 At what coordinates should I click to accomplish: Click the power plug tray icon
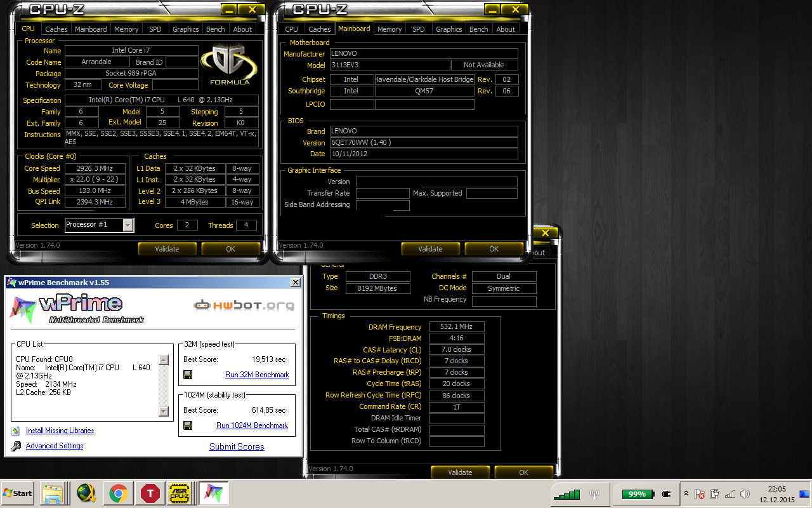tap(715, 494)
